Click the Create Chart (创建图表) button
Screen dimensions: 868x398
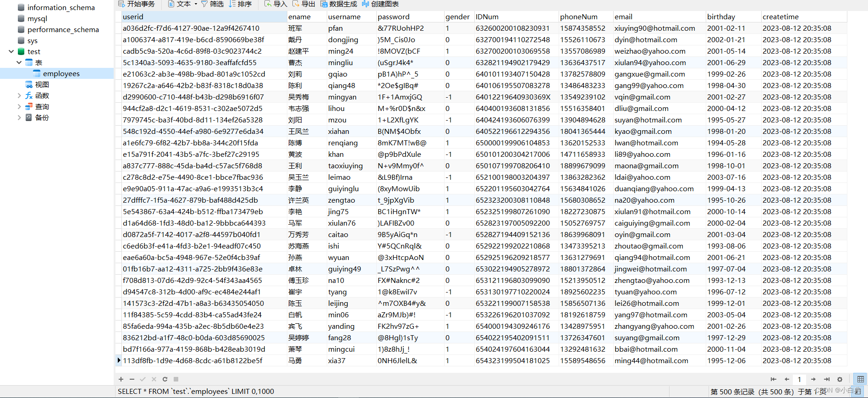click(x=380, y=4)
